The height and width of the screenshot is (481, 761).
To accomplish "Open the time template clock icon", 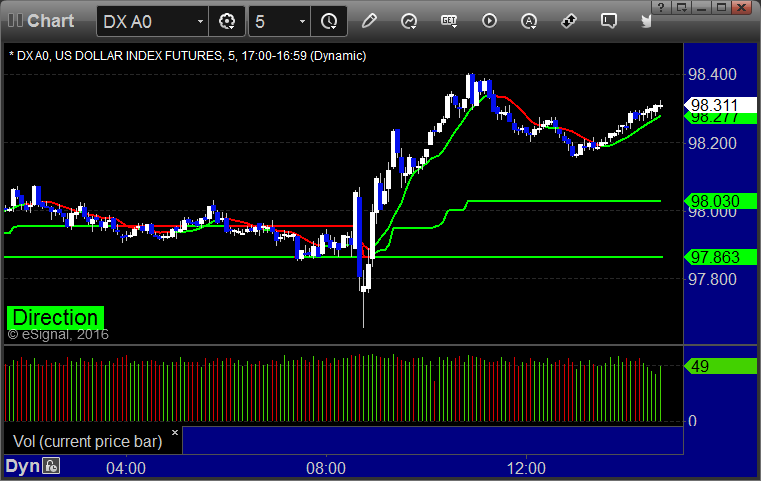I will coord(329,21).
